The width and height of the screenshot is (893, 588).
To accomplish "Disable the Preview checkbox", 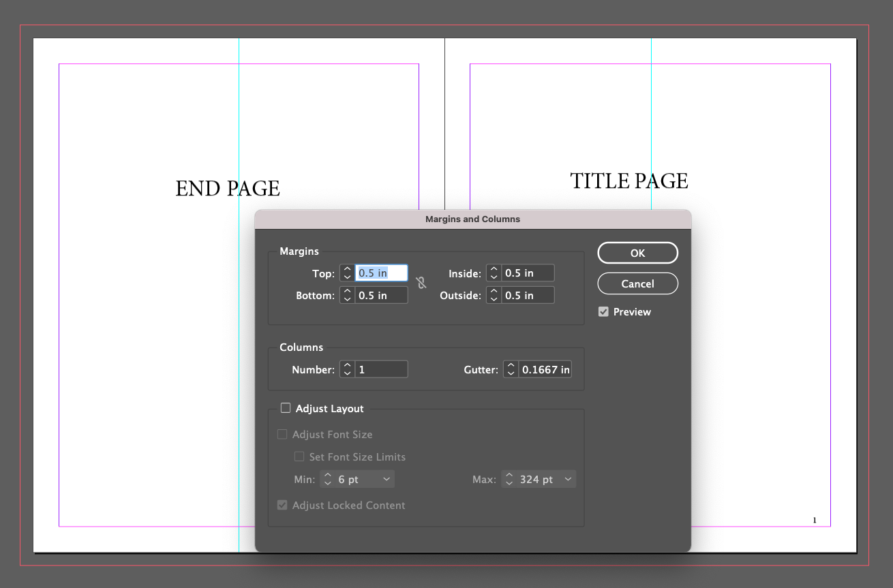I will click(603, 312).
